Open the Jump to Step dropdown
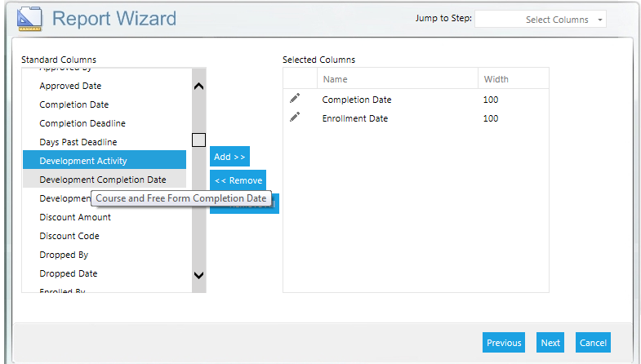641x364 pixels. [541, 19]
